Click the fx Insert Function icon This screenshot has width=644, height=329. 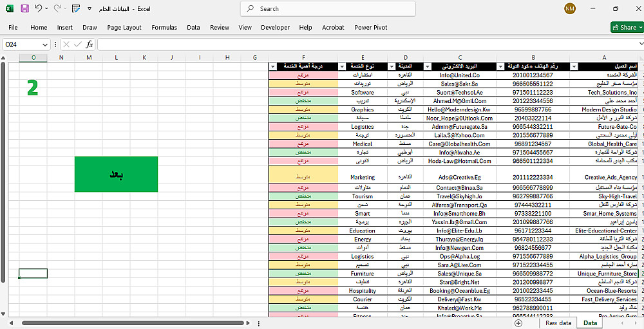click(89, 44)
